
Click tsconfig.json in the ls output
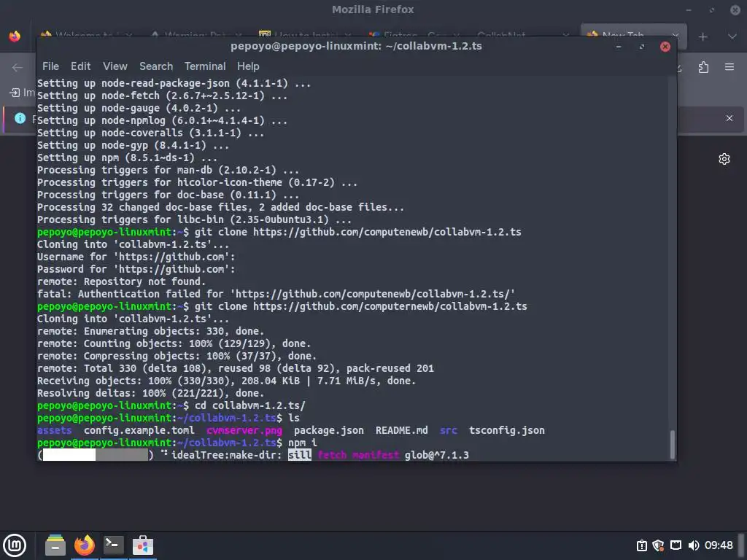pyautogui.click(x=507, y=430)
